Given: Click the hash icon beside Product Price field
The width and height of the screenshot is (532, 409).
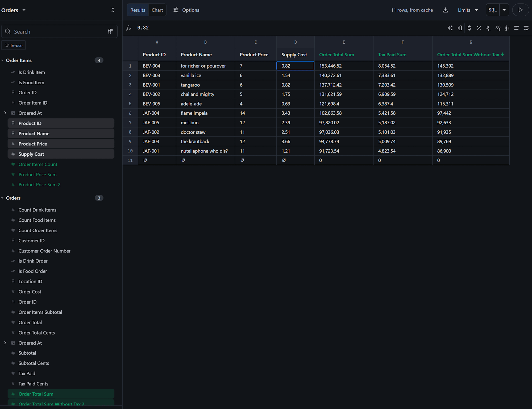Looking at the screenshot, I should (x=13, y=144).
